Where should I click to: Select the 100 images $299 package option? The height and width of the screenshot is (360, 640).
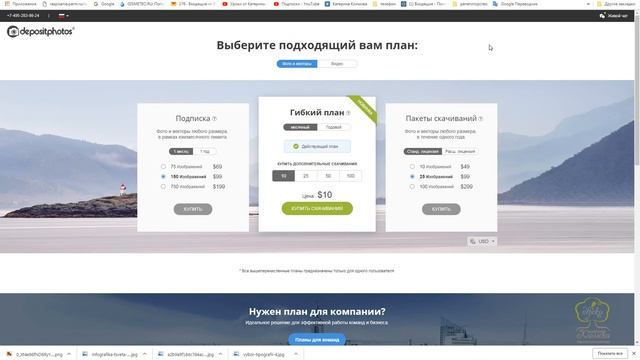pos(412,187)
